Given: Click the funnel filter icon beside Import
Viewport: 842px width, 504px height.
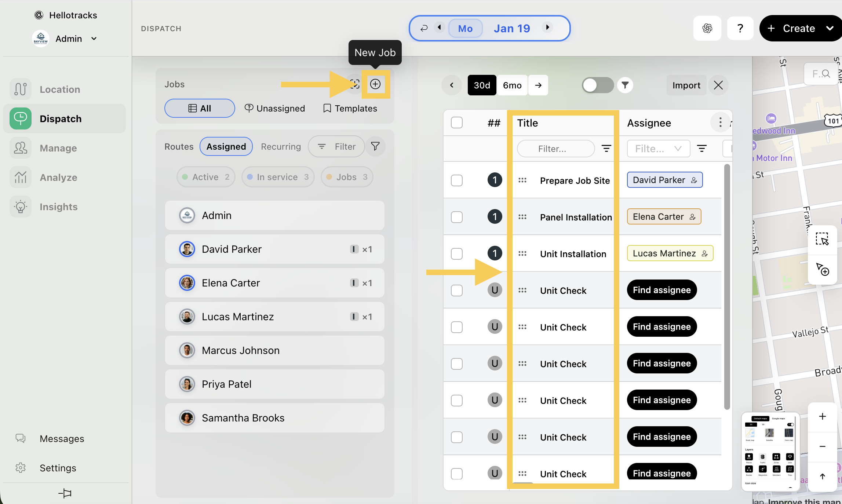Looking at the screenshot, I should coord(625,85).
